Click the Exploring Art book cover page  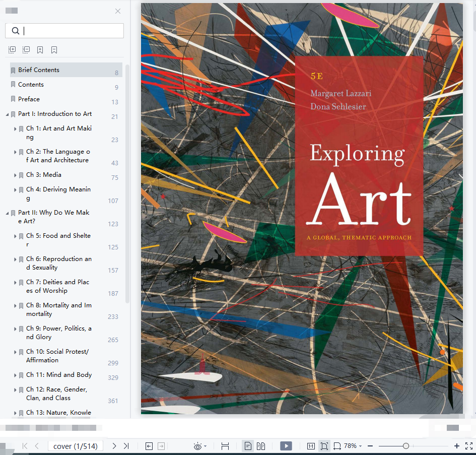coord(302,209)
